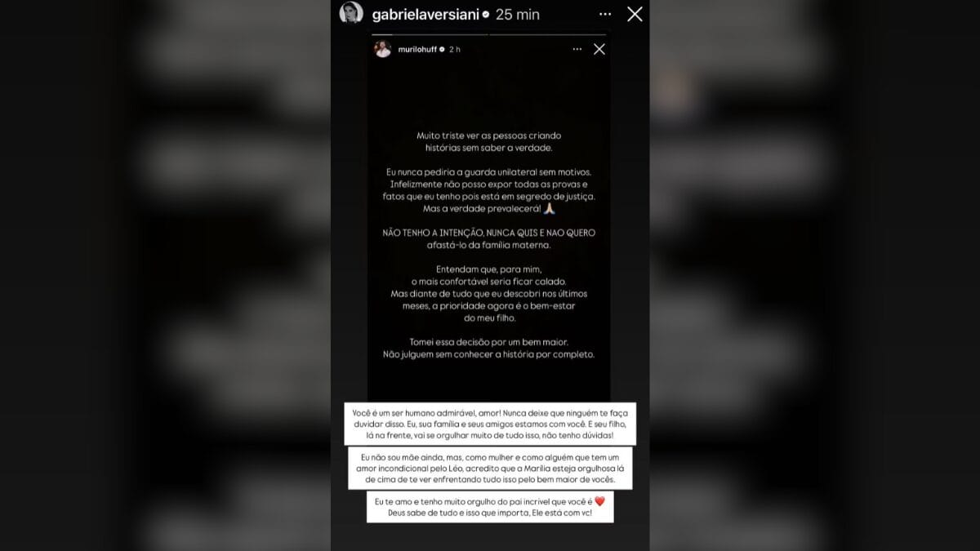The image size is (980, 551).
Task: Select the caption box starting 'Eu não sou mãe ainda'
Action: [x=489, y=468]
